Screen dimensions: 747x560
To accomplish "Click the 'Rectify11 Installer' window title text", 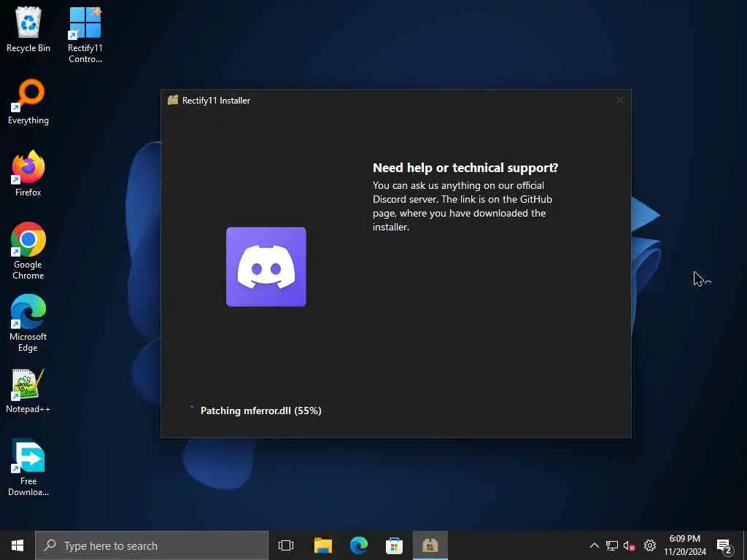I will (x=216, y=101).
